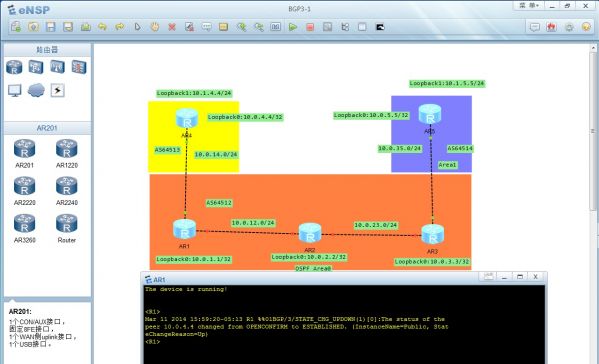The image size is (599, 364).
Task: Maximize the AR1 terminal window
Action: coord(520,277)
